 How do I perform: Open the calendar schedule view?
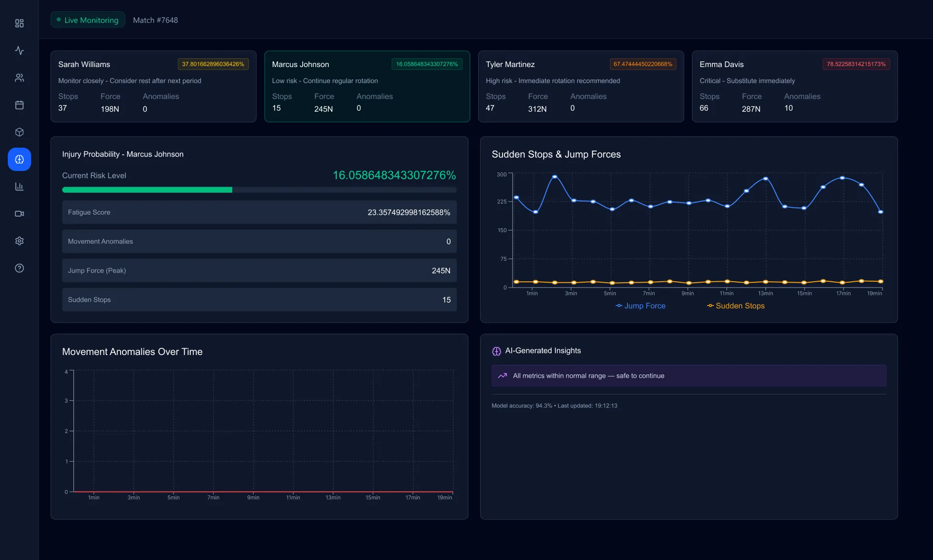point(19,105)
